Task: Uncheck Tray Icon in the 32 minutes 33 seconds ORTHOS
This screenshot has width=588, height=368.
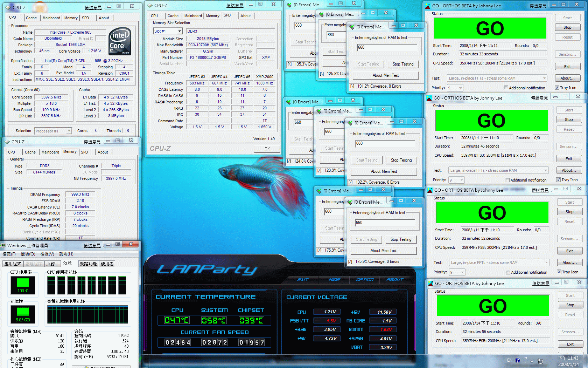Action: click(557, 88)
